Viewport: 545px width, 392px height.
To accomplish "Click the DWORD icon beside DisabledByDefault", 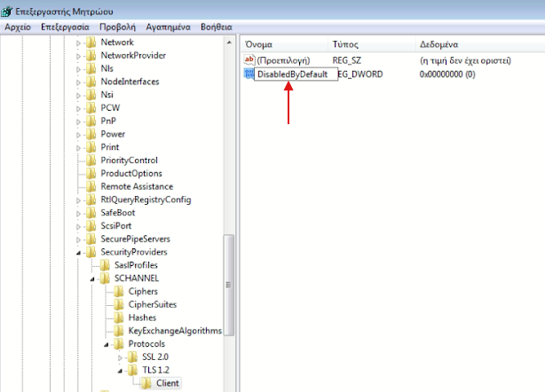I will pyautogui.click(x=249, y=74).
